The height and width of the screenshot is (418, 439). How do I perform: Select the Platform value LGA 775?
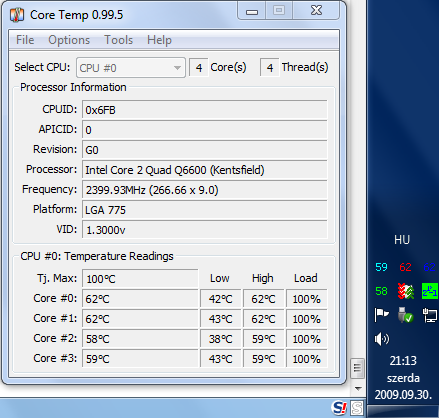[x=205, y=210]
